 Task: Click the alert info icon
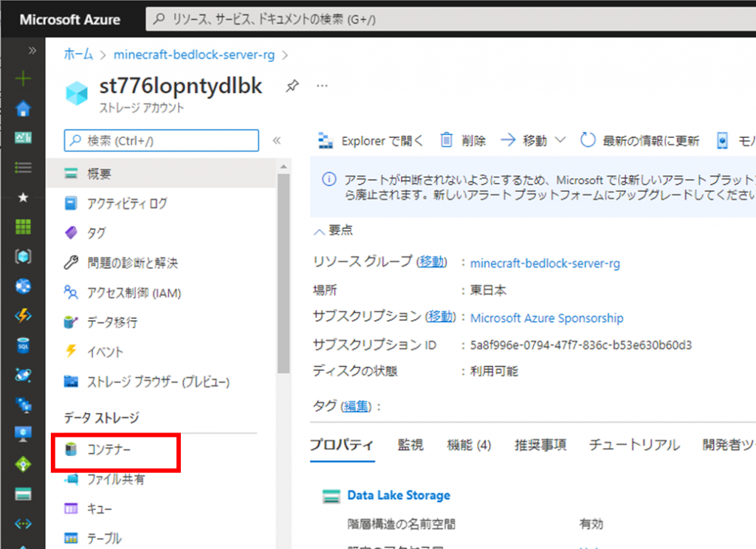(329, 180)
